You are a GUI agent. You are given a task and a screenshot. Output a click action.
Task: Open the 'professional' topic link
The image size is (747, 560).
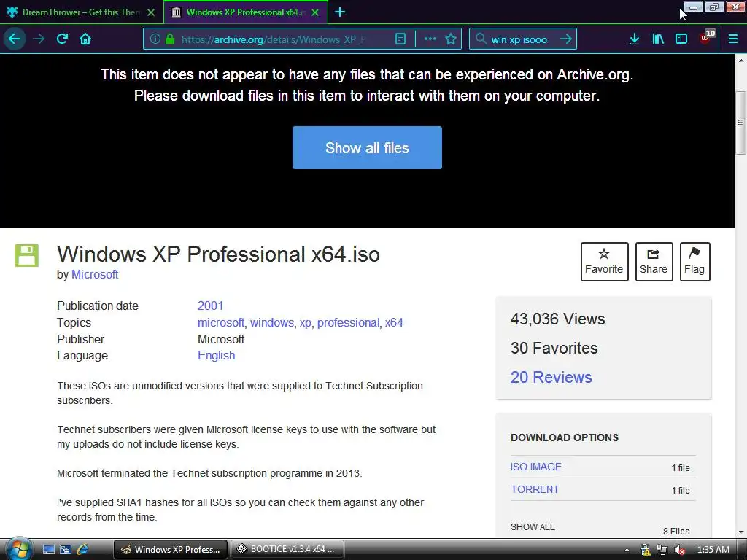click(348, 322)
